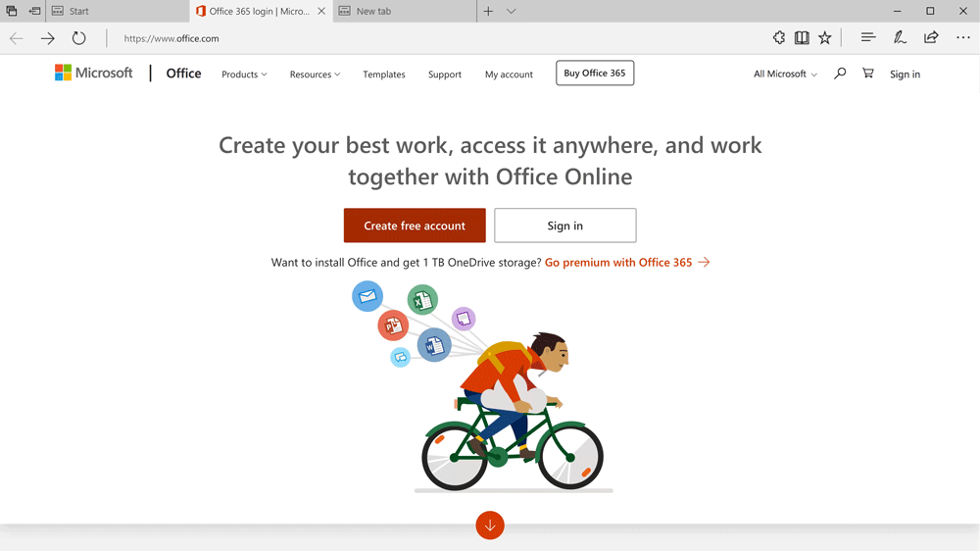
Task: Click the Word bubble icon
Action: tap(434, 344)
